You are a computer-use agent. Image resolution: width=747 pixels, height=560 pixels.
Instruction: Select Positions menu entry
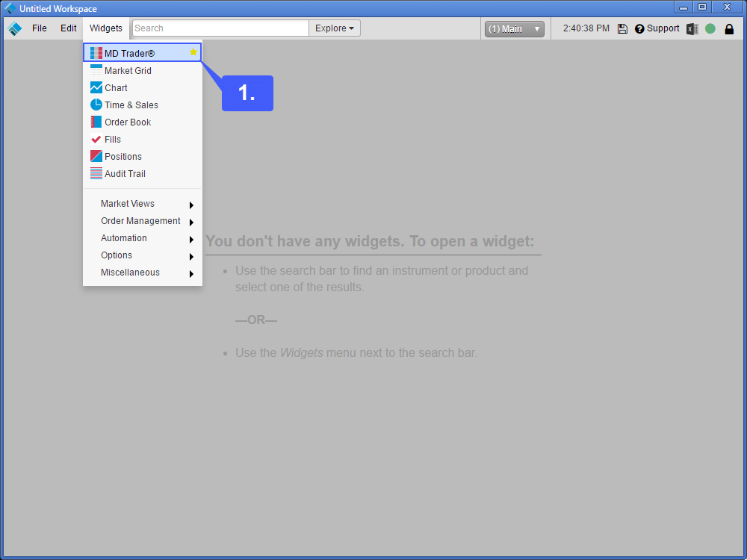[143, 156]
